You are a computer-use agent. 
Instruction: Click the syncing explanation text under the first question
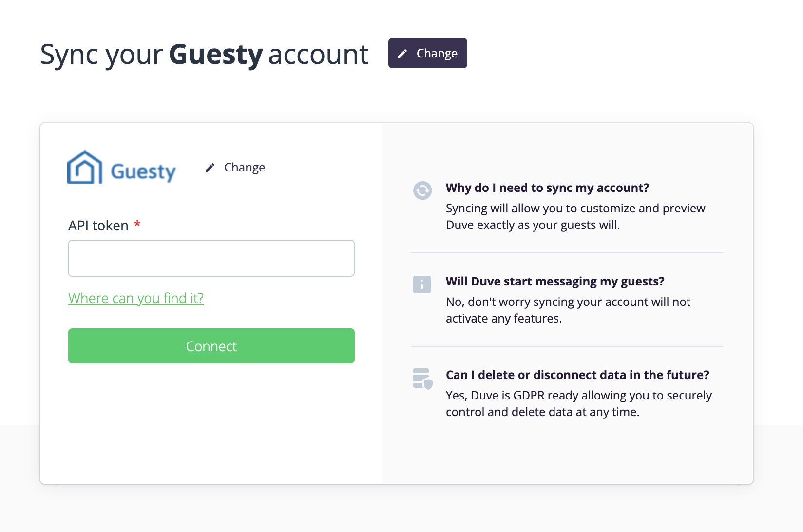(x=575, y=217)
